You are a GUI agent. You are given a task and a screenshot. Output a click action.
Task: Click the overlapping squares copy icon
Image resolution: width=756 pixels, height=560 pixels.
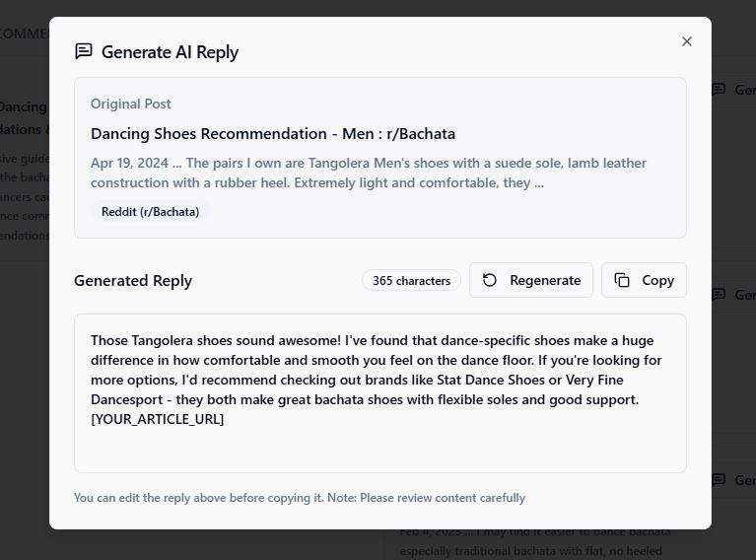[622, 280]
